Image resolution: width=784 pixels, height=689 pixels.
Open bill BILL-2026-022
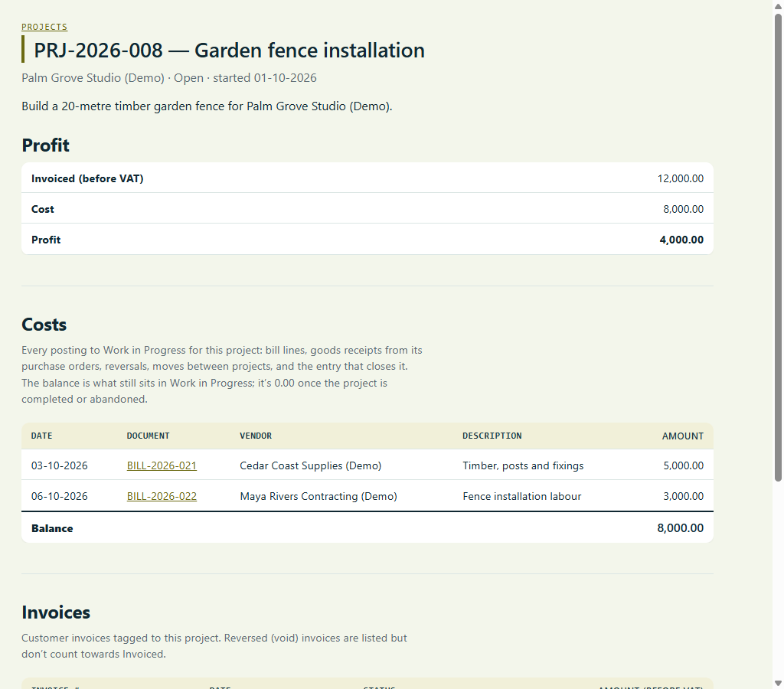point(162,496)
